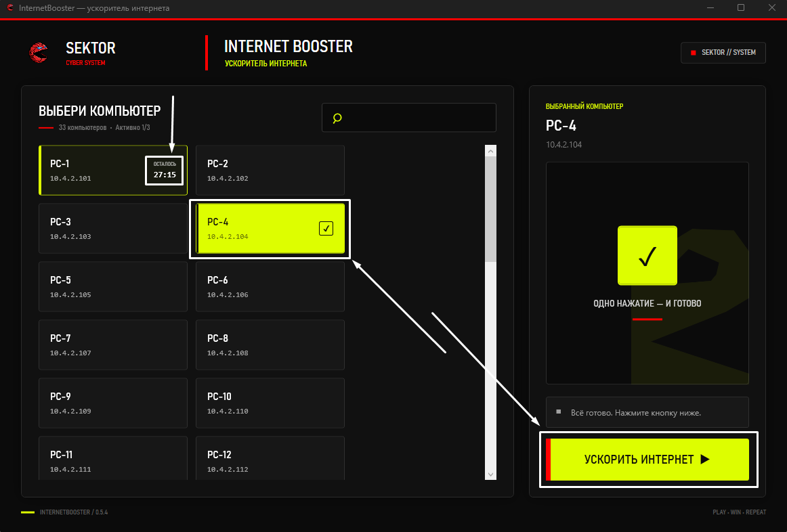787x532 pixels.
Task: Click the "ВЫБЕРИ КОМПЬЮТЕР" heading
Action: click(x=100, y=111)
